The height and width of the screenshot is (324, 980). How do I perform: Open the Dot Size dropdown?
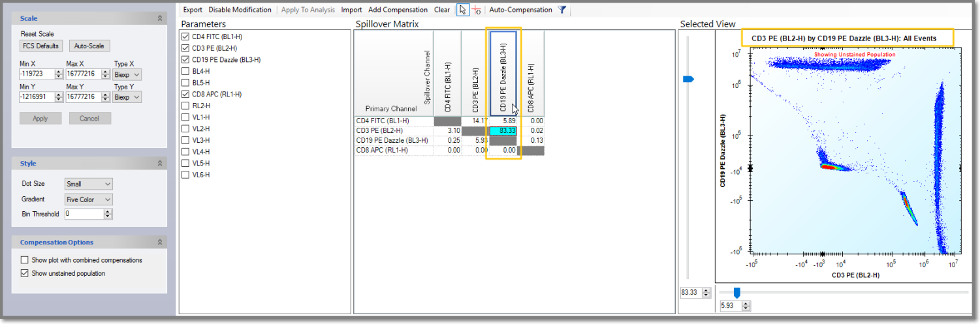pos(89,184)
